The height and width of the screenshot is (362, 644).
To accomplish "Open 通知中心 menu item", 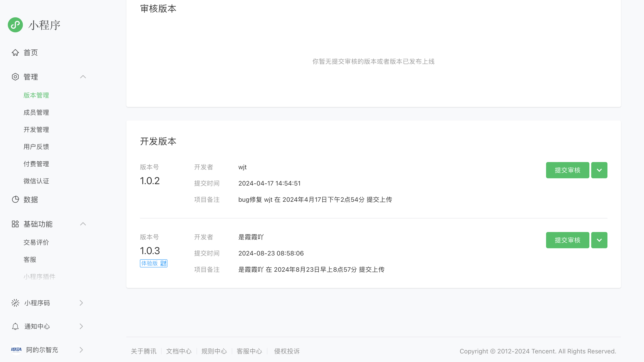I will [x=37, y=327].
